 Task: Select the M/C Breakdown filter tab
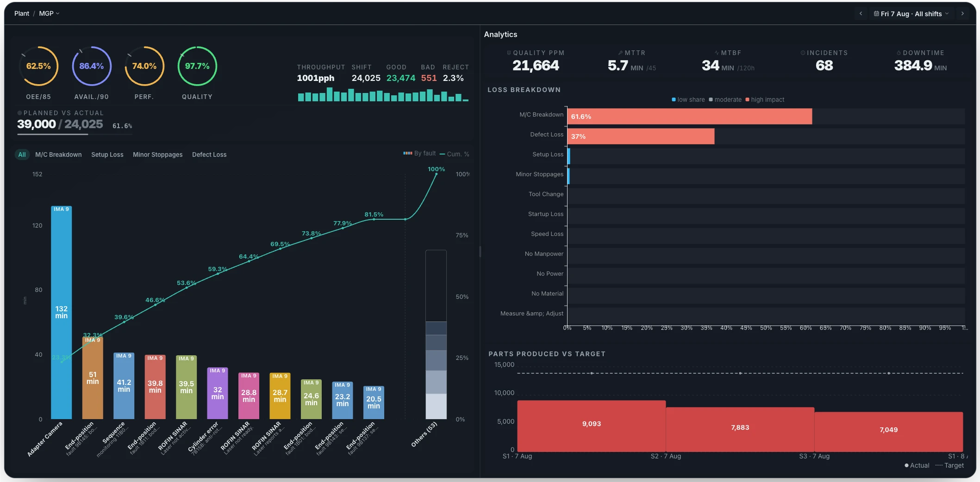coord(58,154)
